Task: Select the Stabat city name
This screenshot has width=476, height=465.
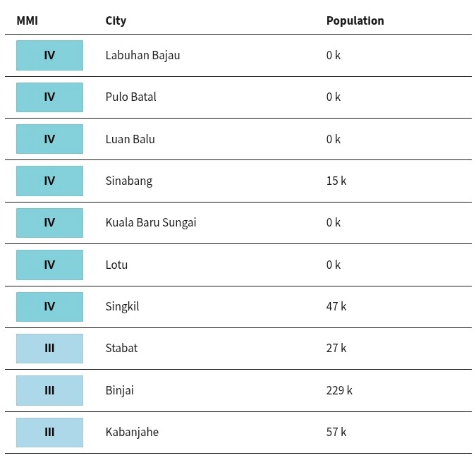Action: coord(121,349)
